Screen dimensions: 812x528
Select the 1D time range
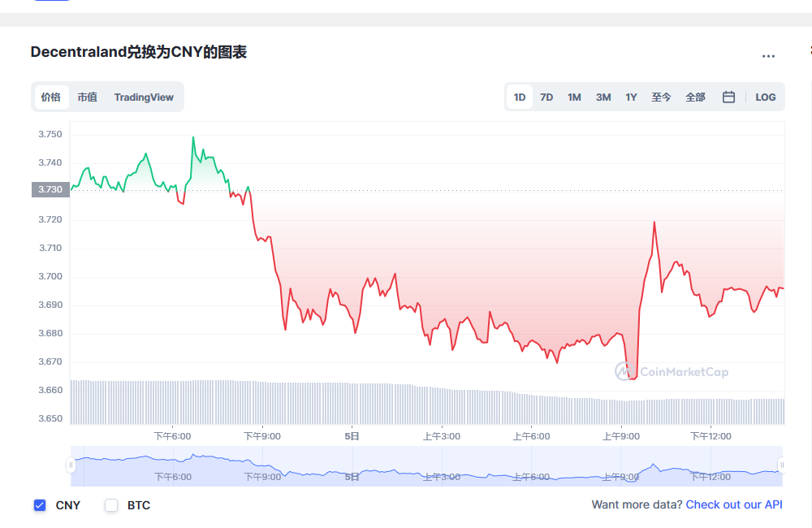tap(520, 97)
